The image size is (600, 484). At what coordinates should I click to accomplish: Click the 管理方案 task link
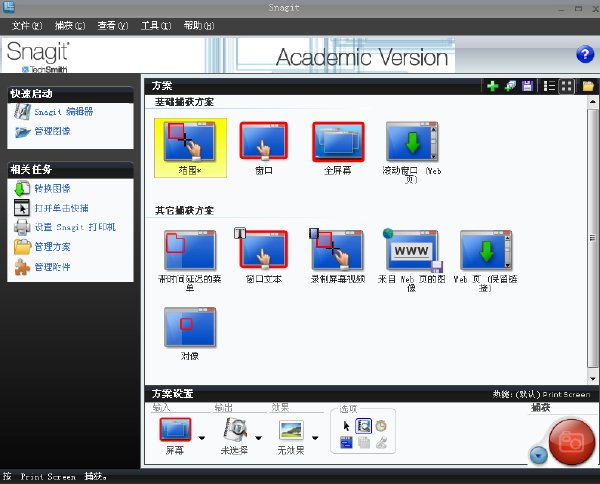52,247
